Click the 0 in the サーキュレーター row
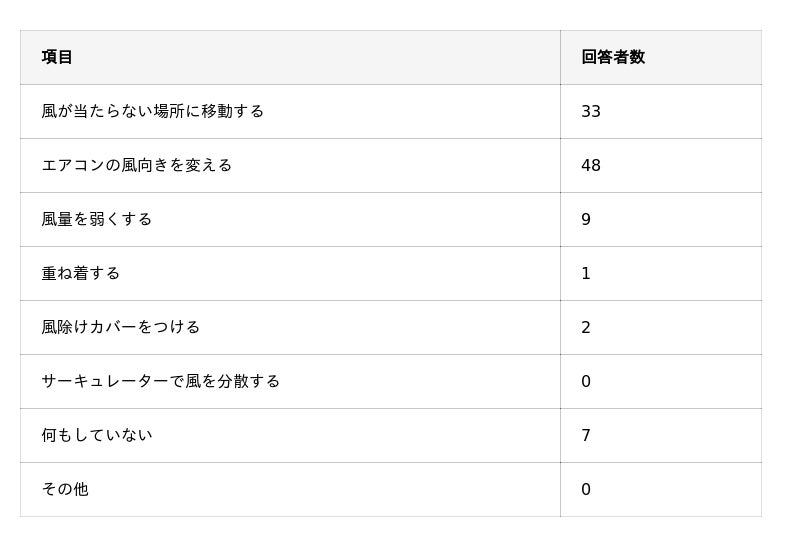 pyautogui.click(x=586, y=381)
